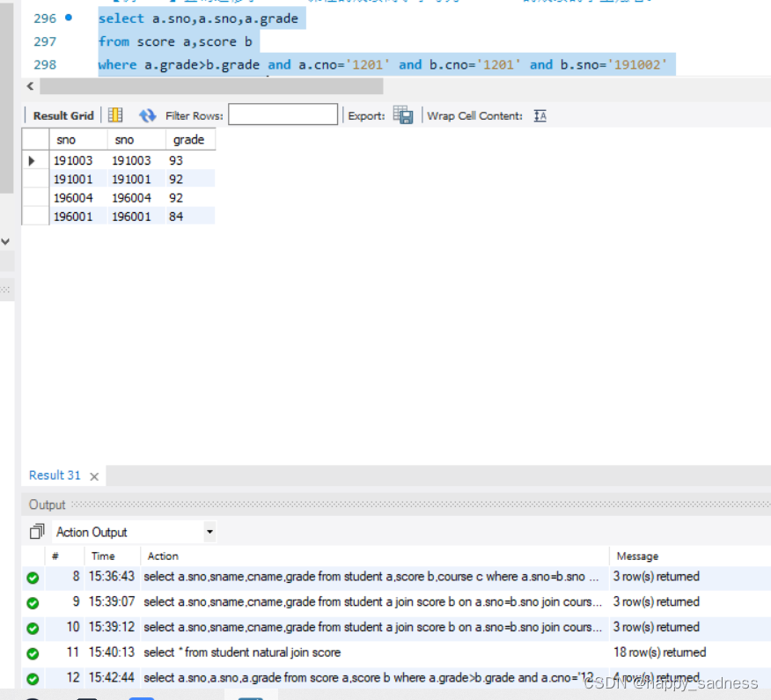This screenshot has width=771, height=700.
Task: Open the Action Output dropdown
Action: (x=209, y=532)
